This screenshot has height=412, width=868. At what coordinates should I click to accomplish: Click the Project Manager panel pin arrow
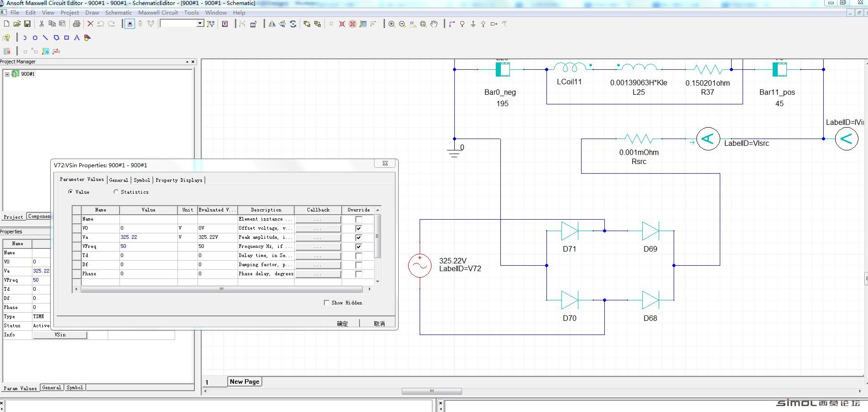pos(187,62)
